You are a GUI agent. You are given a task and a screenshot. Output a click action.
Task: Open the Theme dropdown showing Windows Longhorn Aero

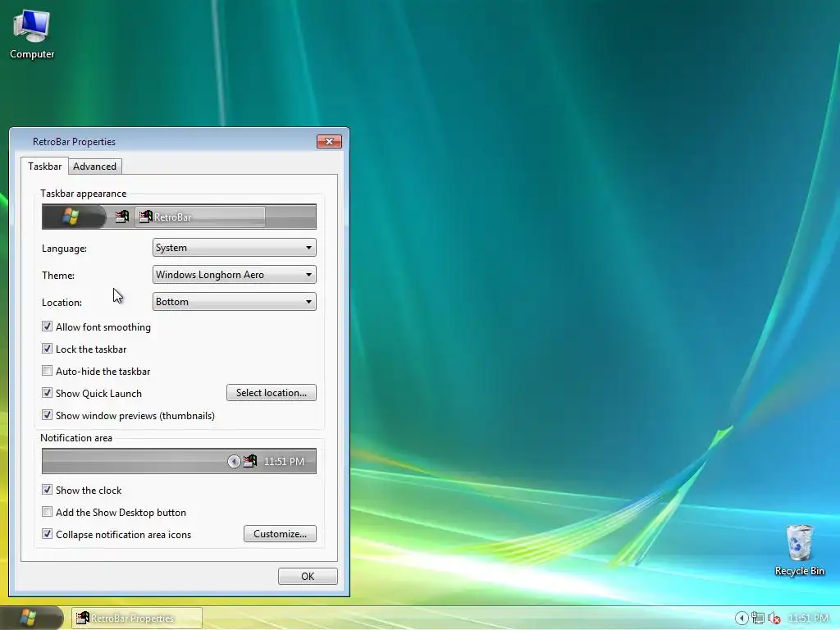coord(234,274)
